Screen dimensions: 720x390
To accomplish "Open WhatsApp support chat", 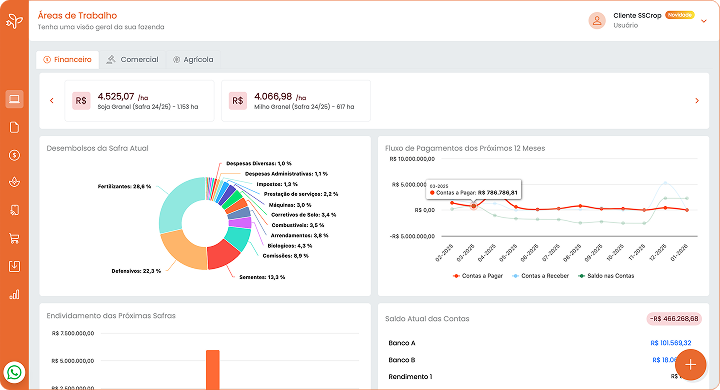I will [x=14, y=372].
